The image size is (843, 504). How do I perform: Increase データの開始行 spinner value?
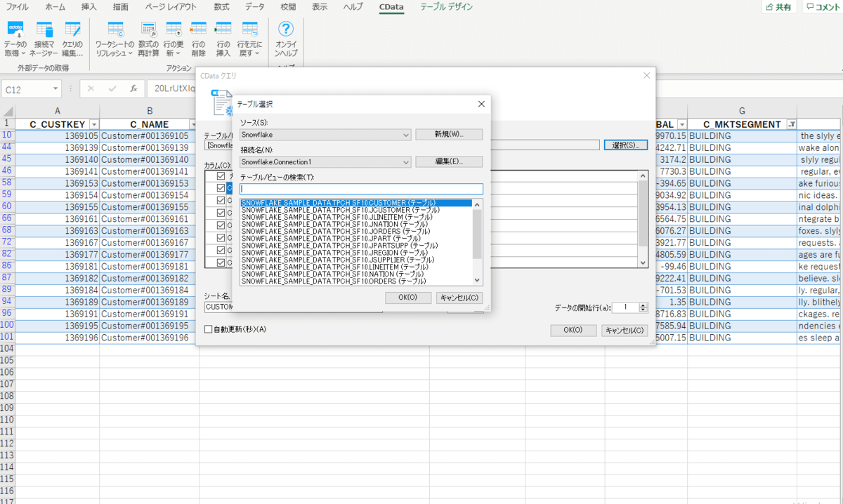(x=643, y=305)
